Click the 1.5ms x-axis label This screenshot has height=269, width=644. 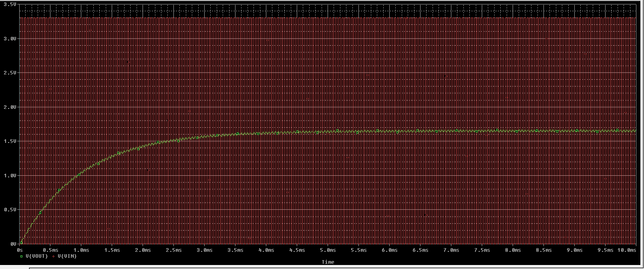tap(112, 250)
